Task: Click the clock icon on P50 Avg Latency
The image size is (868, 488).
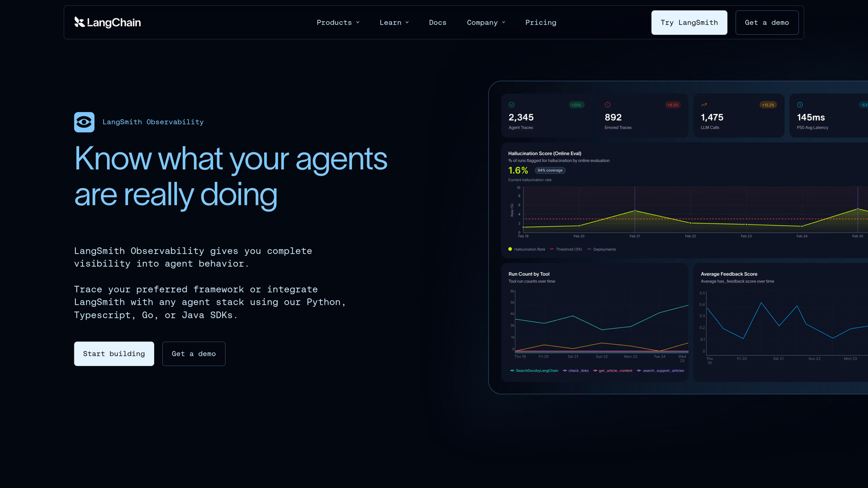Action: pyautogui.click(x=800, y=105)
